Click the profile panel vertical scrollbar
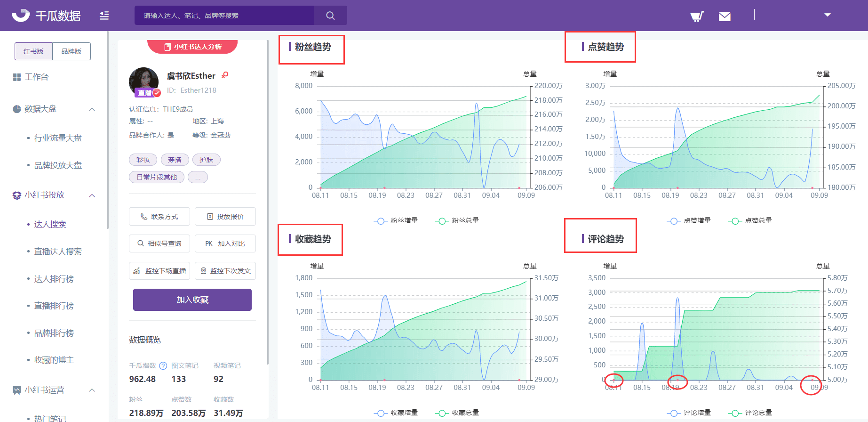The image size is (868, 422). click(268, 203)
